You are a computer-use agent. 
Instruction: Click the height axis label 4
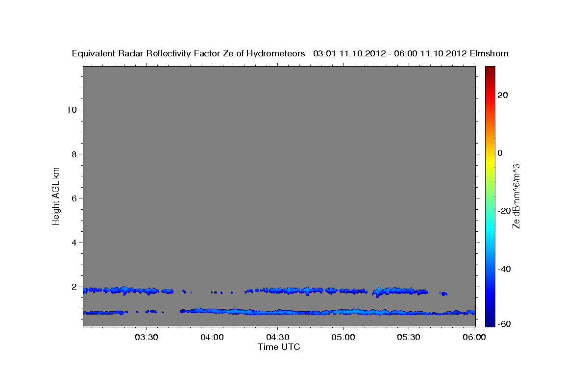(74, 243)
